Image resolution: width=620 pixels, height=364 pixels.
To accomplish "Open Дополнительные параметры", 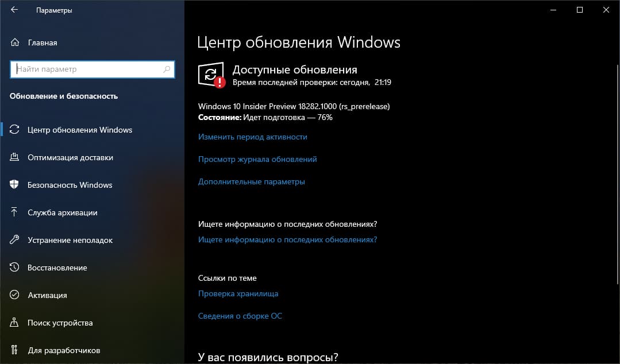I will [x=251, y=181].
